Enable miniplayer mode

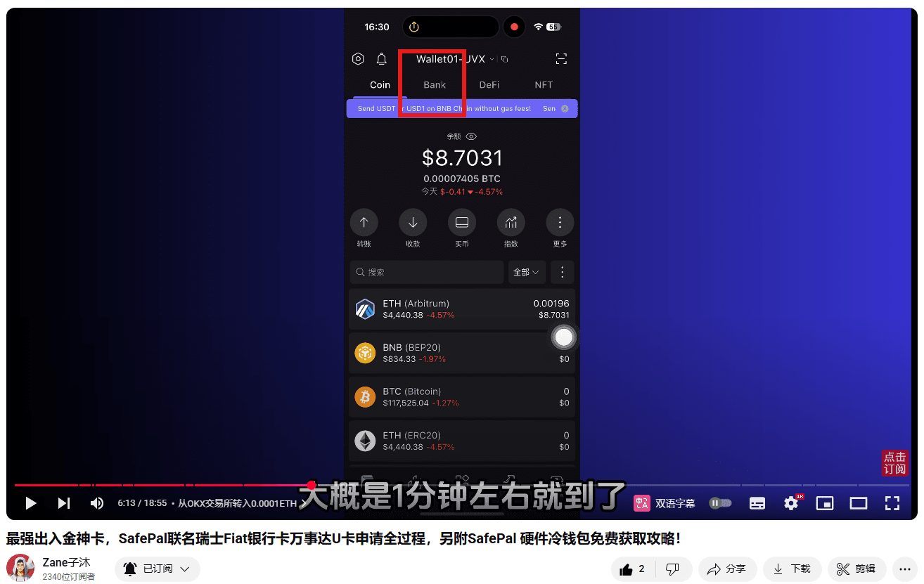[825, 503]
